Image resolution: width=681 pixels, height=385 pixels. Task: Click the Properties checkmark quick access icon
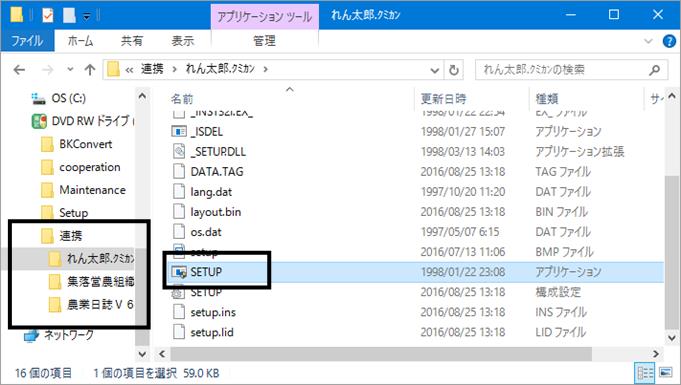pyautogui.click(x=47, y=16)
